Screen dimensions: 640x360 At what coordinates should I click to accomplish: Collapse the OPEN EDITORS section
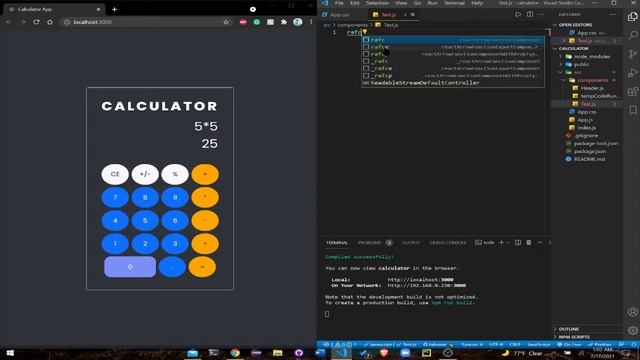click(575, 25)
